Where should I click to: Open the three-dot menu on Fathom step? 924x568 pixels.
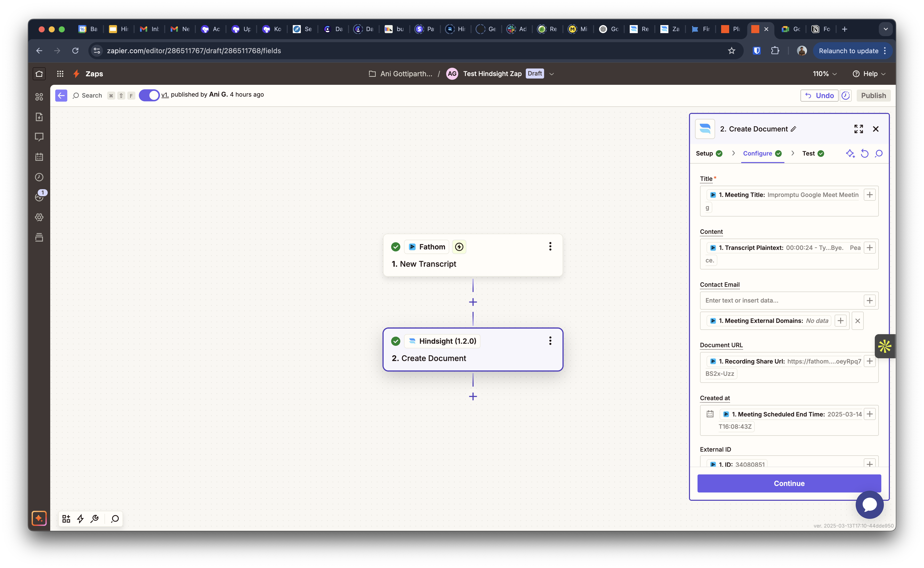pos(550,246)
